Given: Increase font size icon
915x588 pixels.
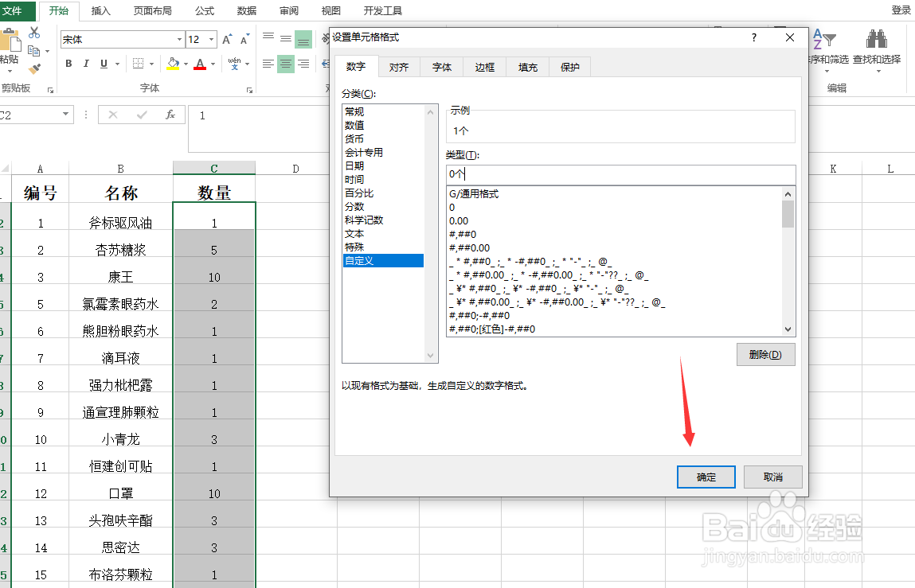Looking at the screenshot, I should point(227,40).
